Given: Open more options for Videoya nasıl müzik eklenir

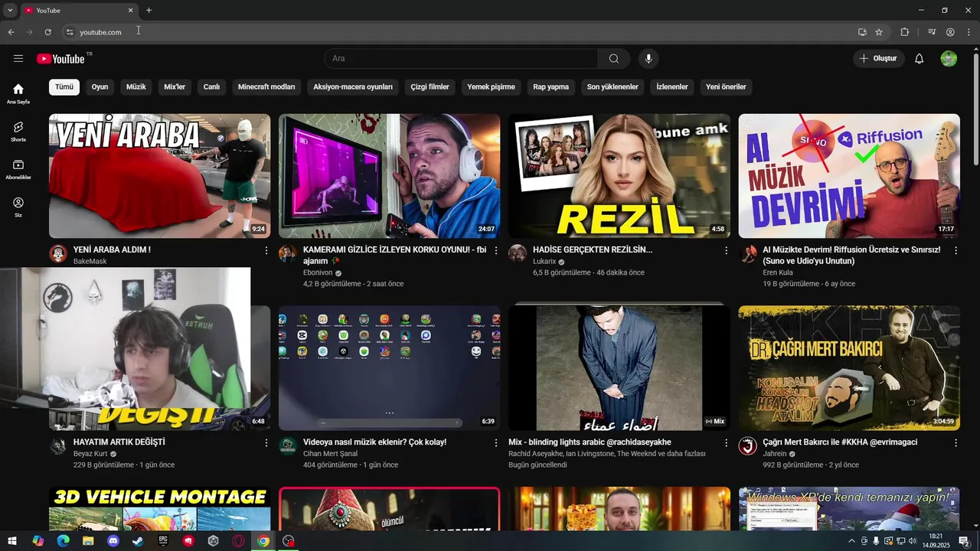Looking at the screenshot, I should coord(496,442).
